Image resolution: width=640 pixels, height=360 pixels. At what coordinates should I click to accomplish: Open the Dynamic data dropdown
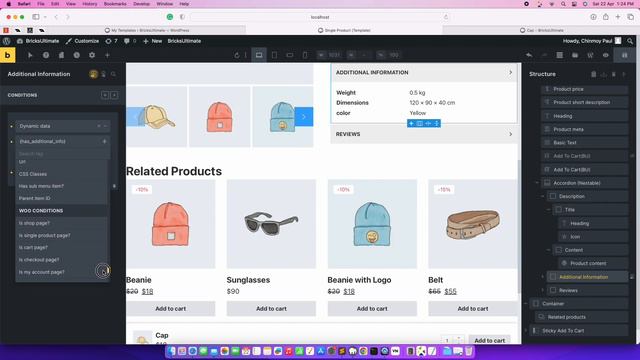tap(63, 126)
